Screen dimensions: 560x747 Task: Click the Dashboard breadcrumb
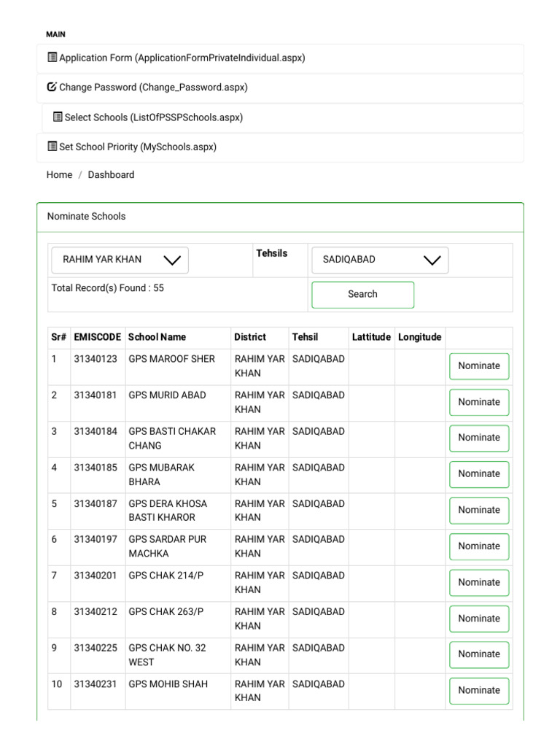pos(111,175)
